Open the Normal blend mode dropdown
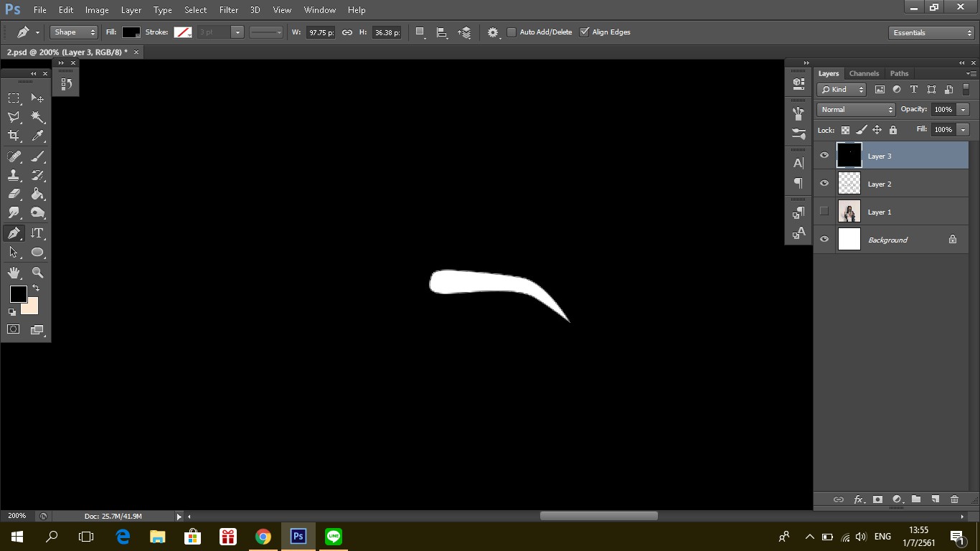 (856, 110)
